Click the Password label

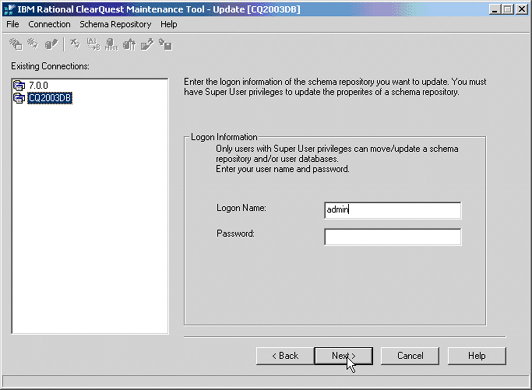point(235,234)
